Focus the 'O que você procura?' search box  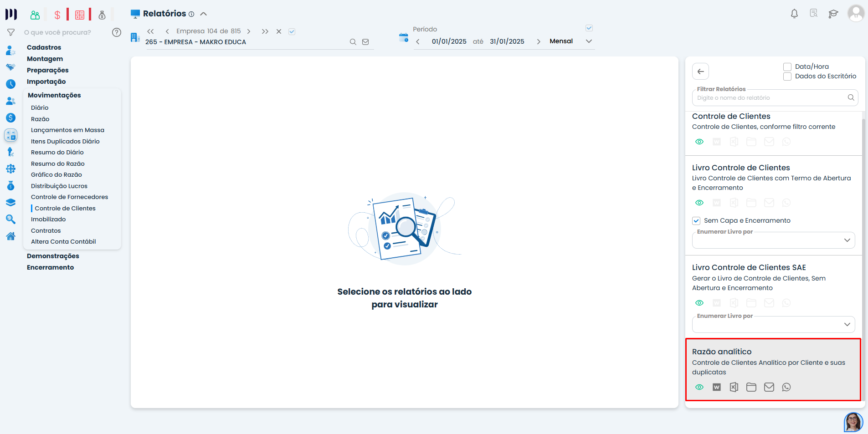click(x=57, y=32)
